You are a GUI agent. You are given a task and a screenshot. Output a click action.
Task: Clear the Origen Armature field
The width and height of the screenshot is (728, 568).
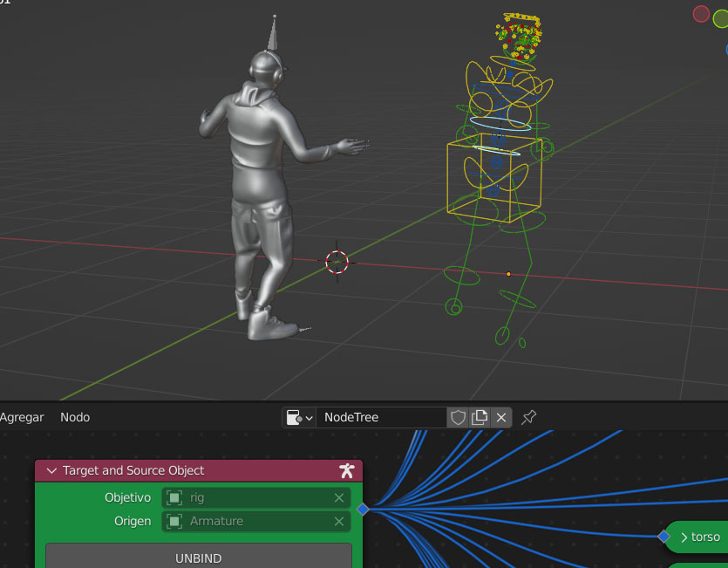339,522
